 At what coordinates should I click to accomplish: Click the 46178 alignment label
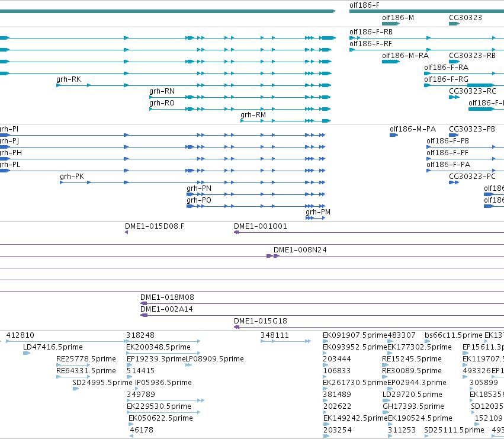[142, 430]
